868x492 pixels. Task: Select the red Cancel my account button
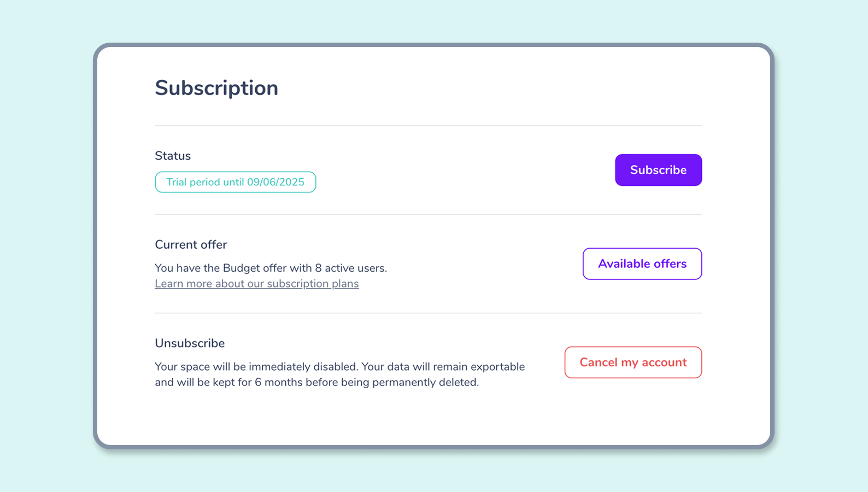tap(633, 362)
